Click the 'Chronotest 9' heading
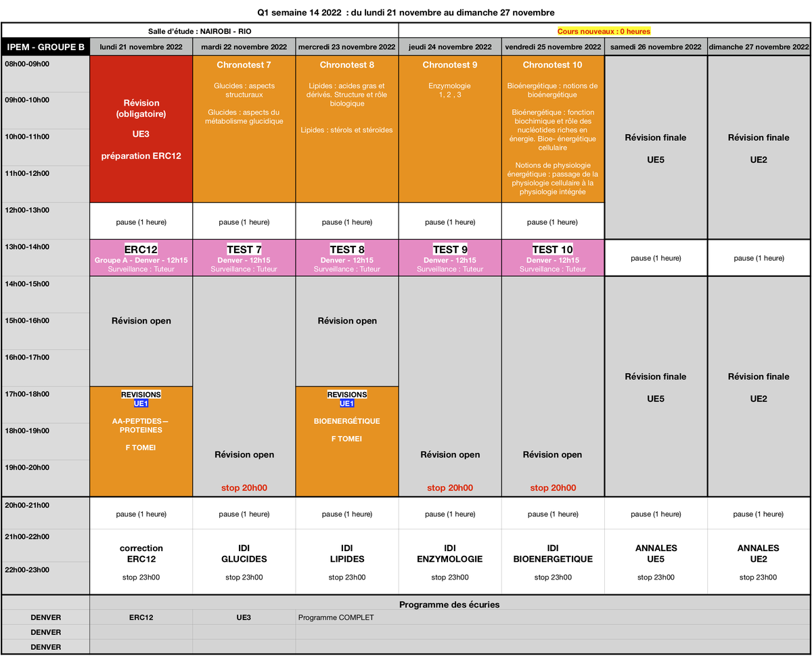 [x=450, y=65]
